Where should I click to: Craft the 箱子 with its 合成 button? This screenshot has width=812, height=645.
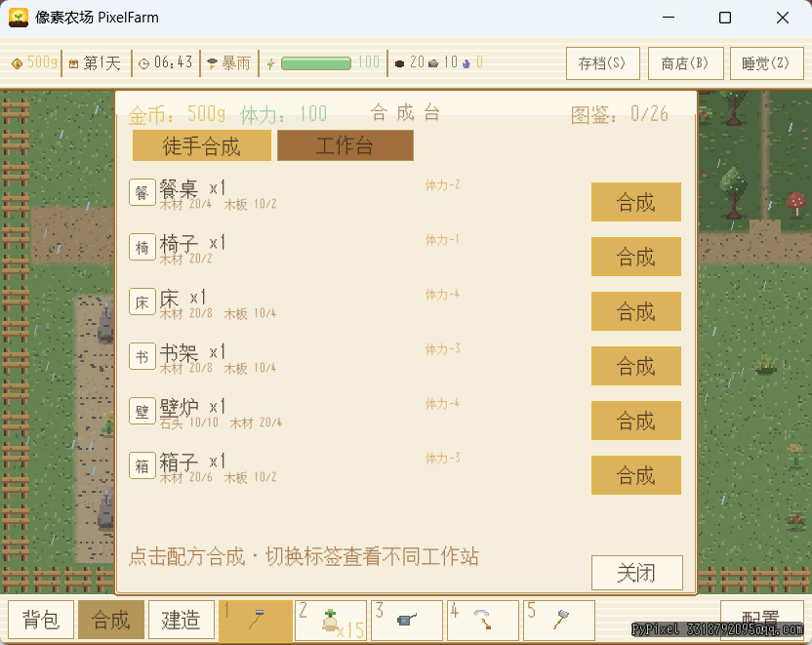(x=636, y=474)
